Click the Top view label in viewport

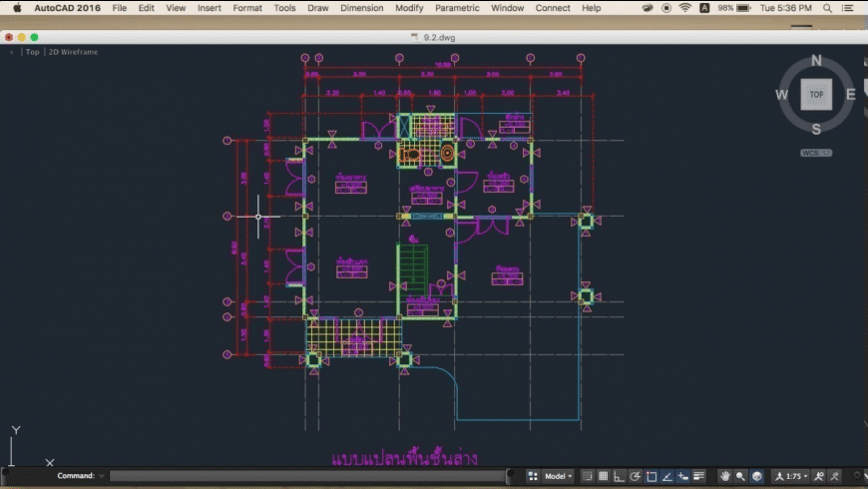click(32, 52)
